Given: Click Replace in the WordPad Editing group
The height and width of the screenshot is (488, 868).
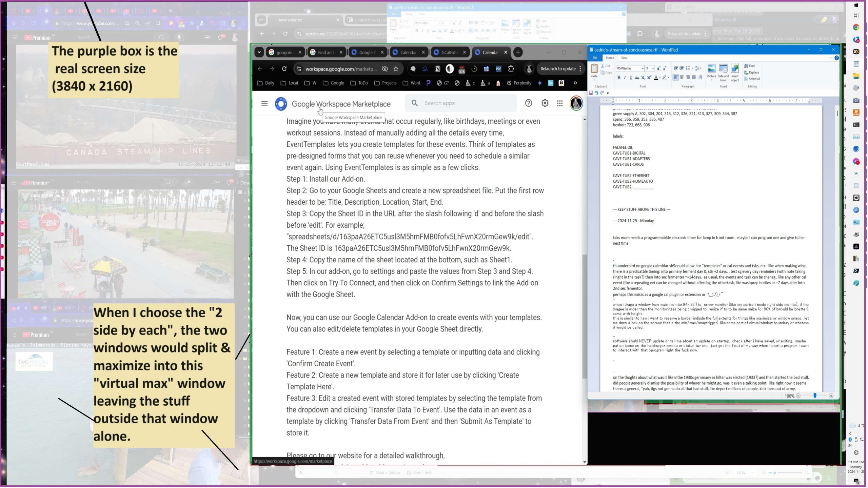Looking at the screenshot, I should coord(753,72).
